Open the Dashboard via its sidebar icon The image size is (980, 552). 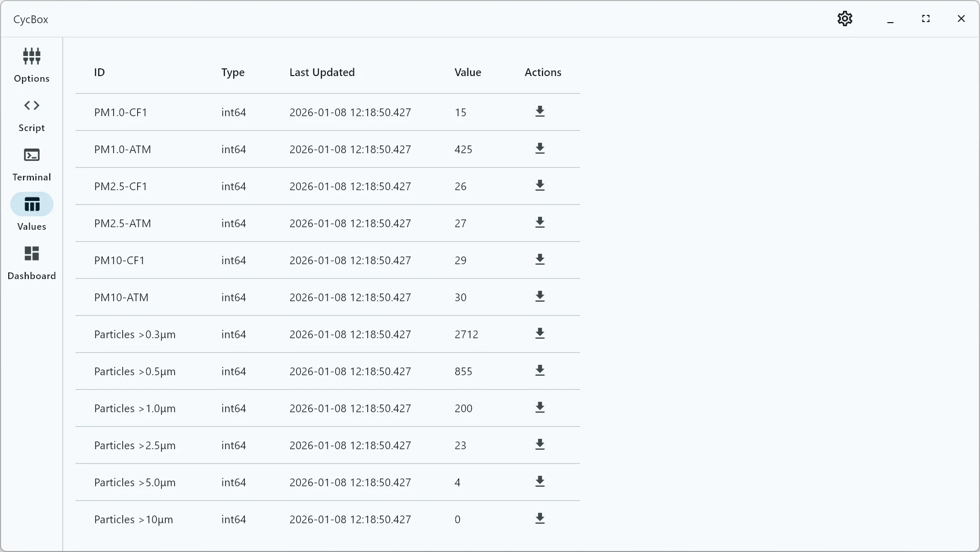coord(31,262)
